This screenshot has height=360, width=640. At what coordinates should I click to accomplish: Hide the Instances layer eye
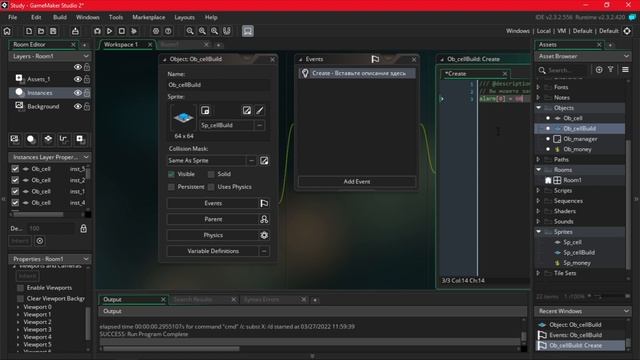click(78, 93)
